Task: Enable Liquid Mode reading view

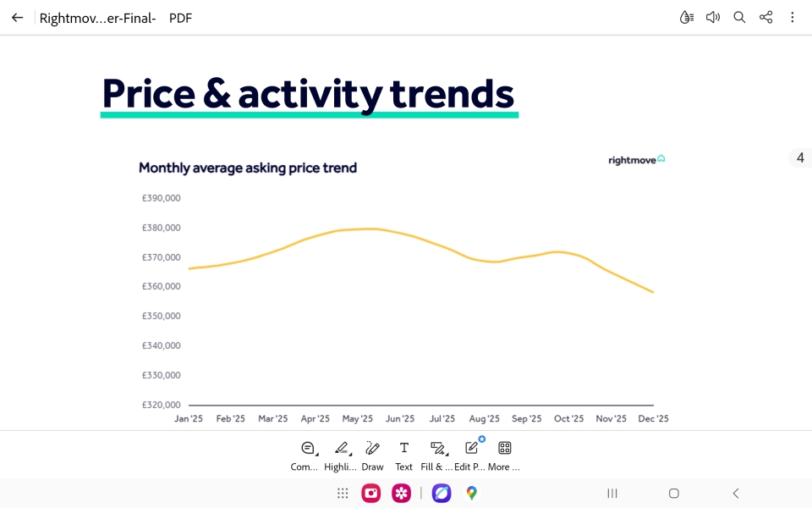Action: (687, 17)
